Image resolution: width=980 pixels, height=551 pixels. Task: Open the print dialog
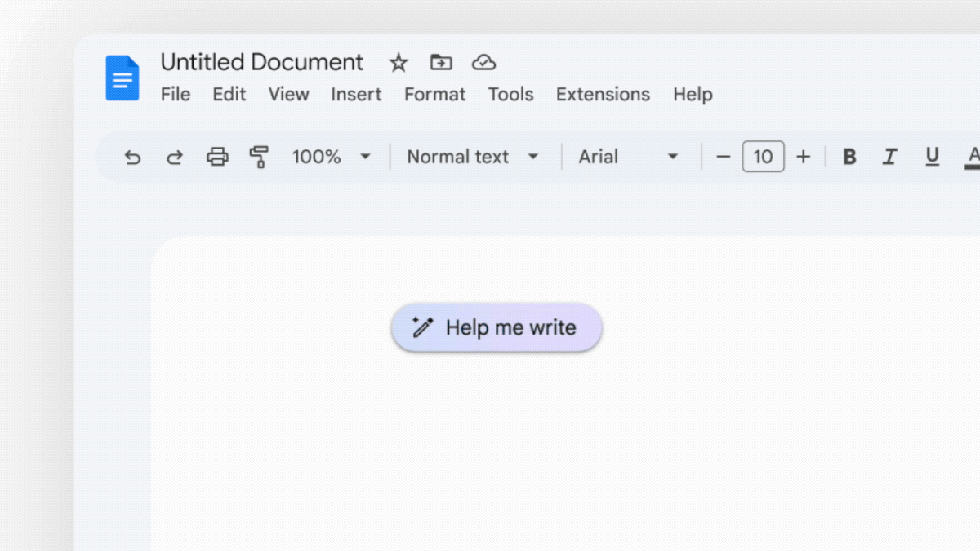217,156
